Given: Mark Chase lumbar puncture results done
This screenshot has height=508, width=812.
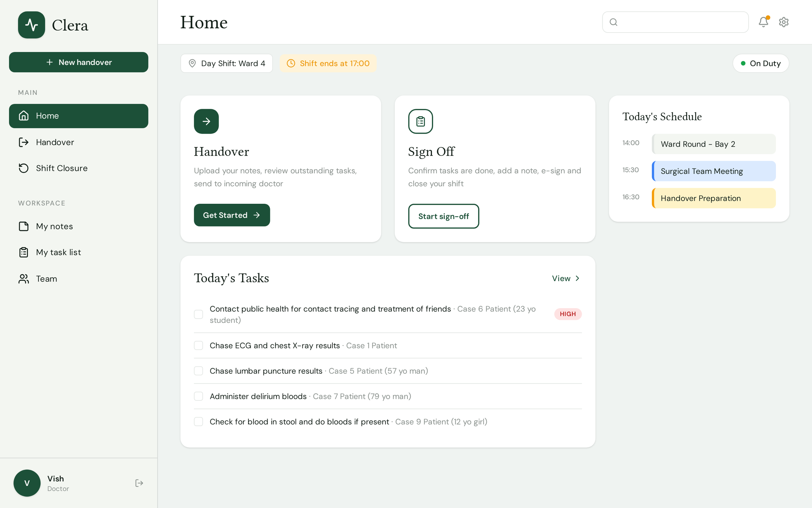Looking at the screenshot, I should click(x=198, y=371).
